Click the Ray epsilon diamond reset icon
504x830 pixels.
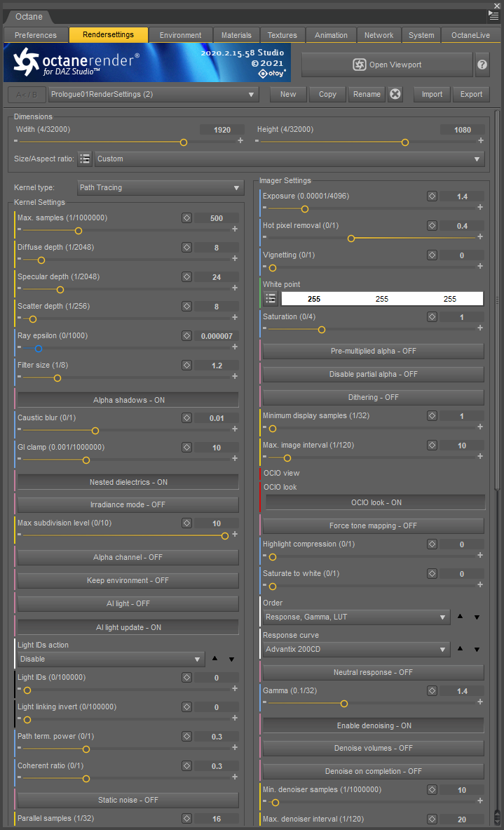click(x=186, y=335)
